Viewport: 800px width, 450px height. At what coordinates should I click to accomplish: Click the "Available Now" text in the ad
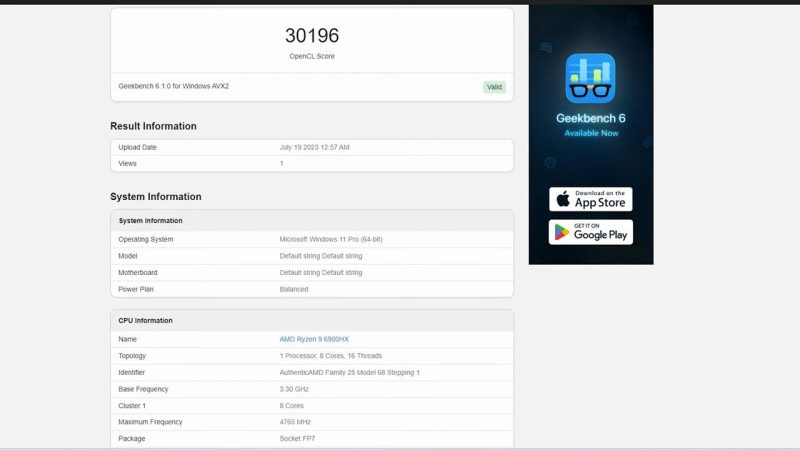point(590,133)
